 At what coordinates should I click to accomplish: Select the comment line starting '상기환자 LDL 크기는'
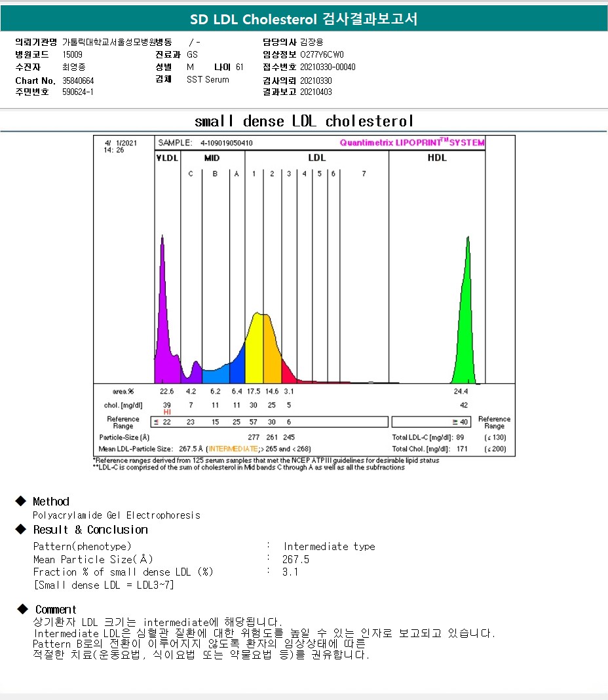pos(158,622)
